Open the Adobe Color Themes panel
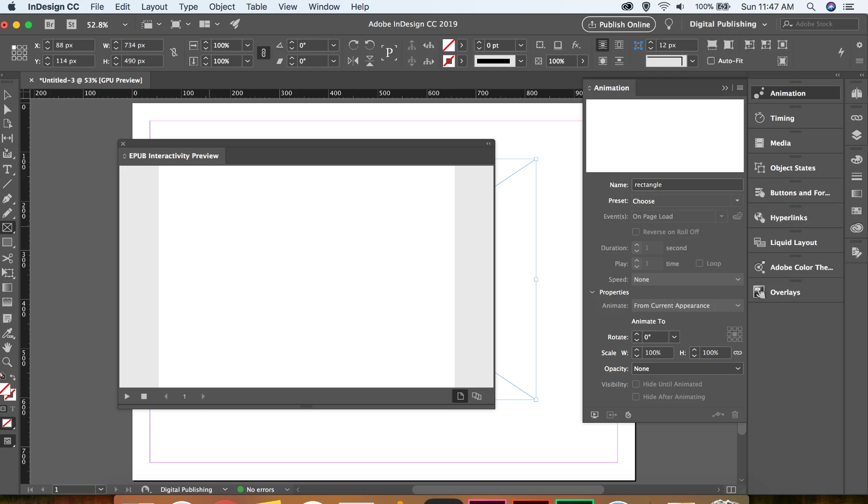Viewport: 868px width, 504px height. coord(796,267)
